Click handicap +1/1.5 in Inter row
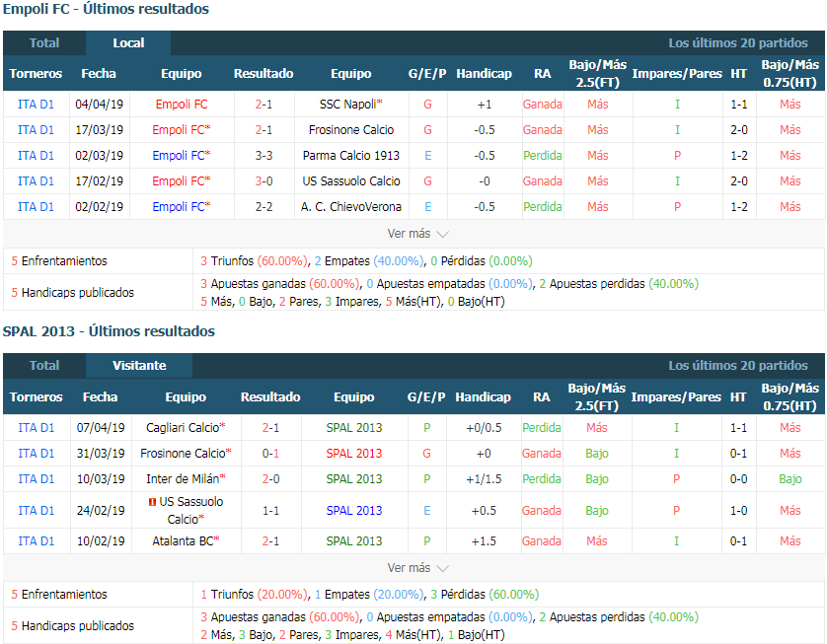Screen dimensions: 827x644 (x=484, y=479)
